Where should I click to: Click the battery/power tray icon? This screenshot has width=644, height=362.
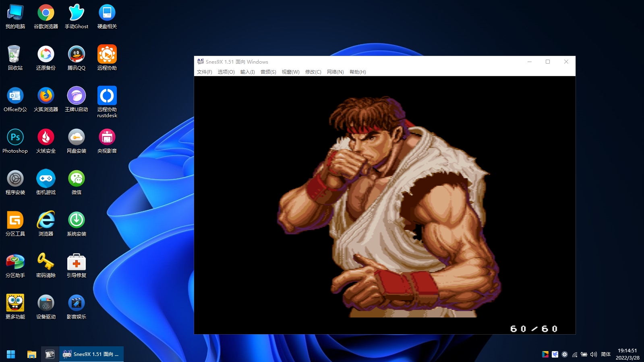(x=584, y=354)
